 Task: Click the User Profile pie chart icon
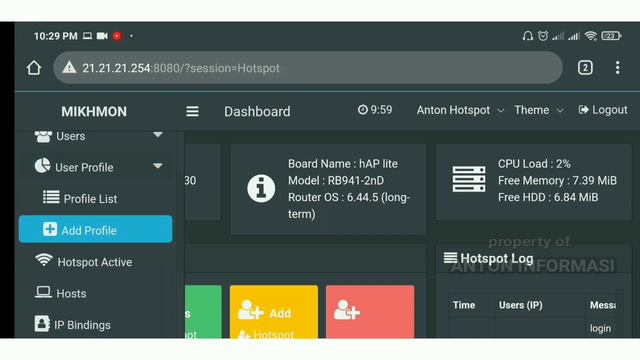point(42,166)
